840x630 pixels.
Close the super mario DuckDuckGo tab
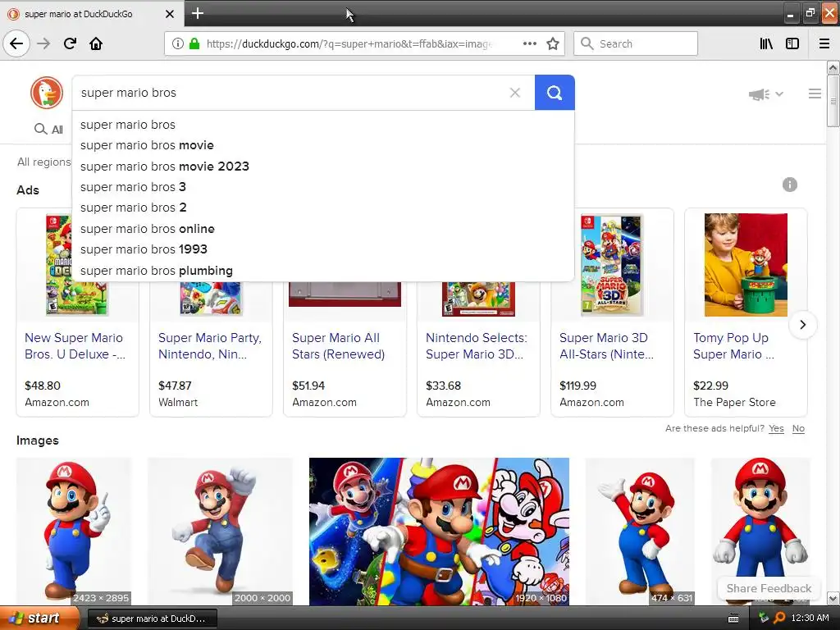[x=169, y=14]
